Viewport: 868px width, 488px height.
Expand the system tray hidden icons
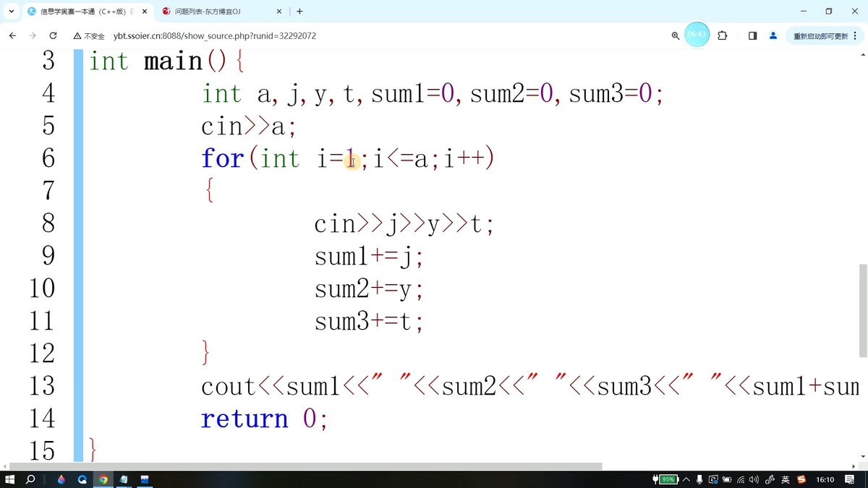tap(686, 479)
